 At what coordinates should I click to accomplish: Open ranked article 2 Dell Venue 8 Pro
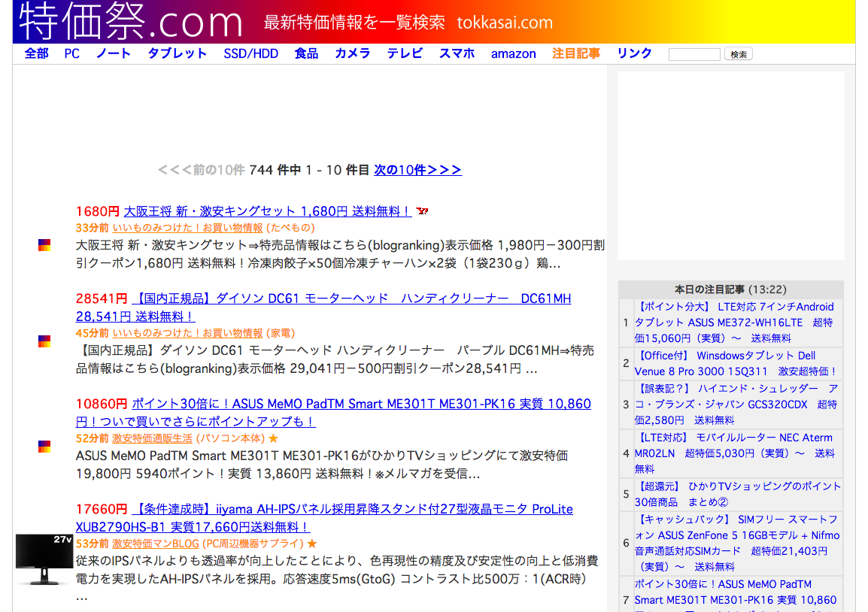[736, 364]
